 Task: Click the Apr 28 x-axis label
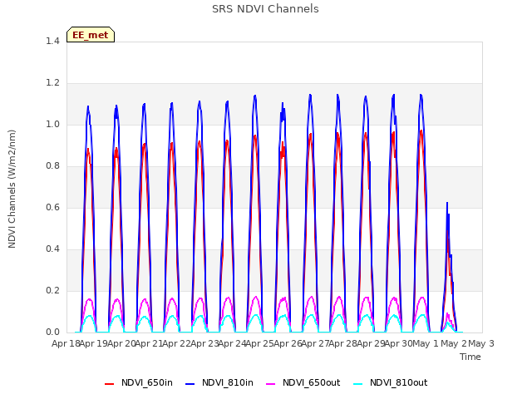(343, 343)
